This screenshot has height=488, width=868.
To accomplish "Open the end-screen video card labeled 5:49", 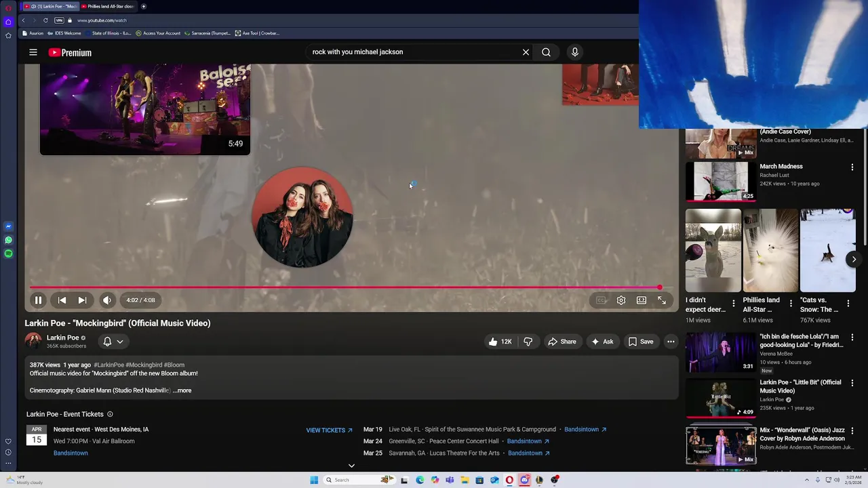I will point(145,109).
